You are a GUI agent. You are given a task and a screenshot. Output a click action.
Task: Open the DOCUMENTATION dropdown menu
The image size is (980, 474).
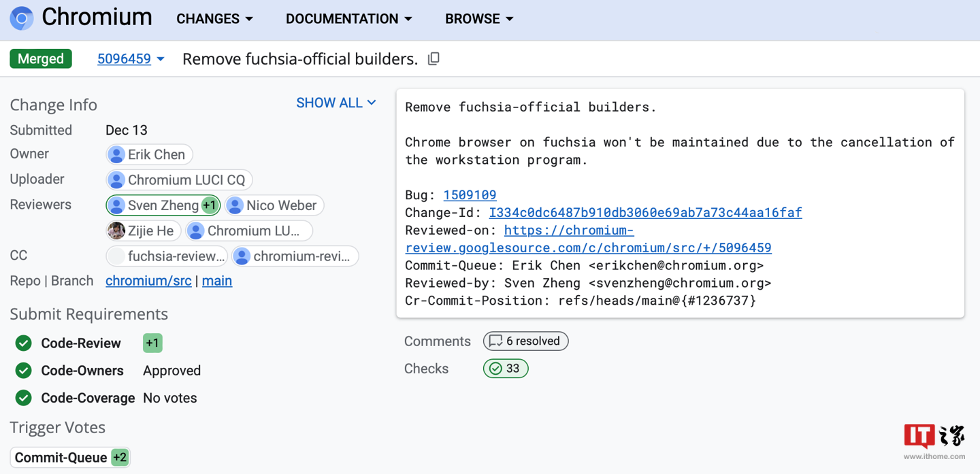349,19
